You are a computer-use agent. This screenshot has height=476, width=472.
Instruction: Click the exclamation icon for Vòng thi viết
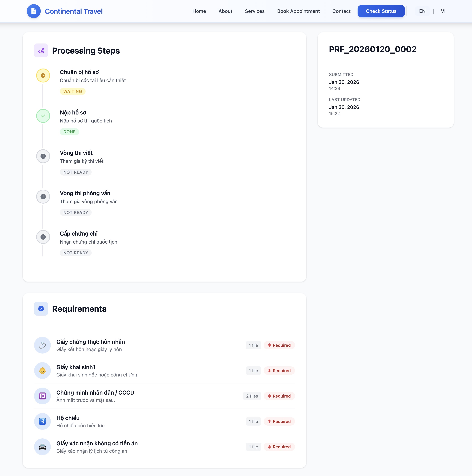[43, 156]
